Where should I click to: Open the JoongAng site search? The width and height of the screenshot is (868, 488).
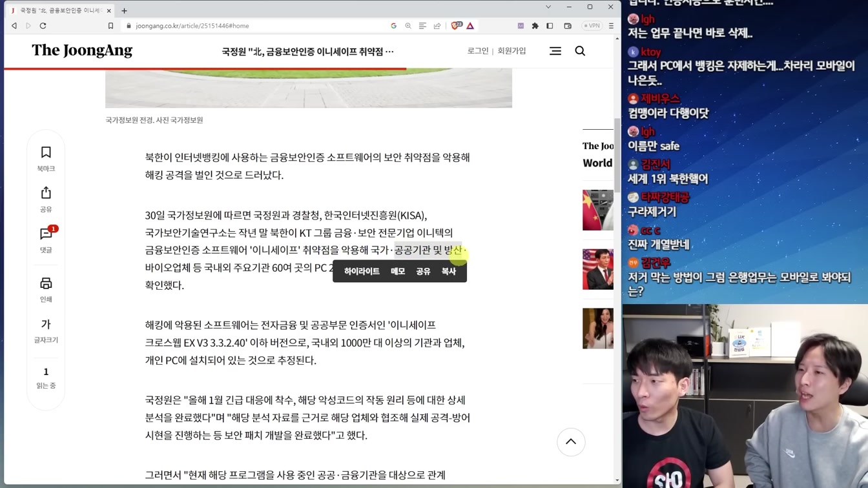coord(580,51)
